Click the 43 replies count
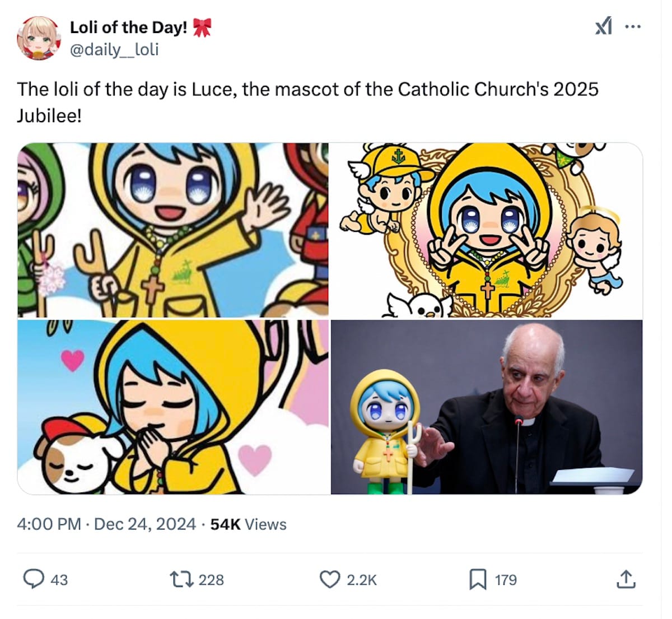The image size is (672, 619). [59, 580]
